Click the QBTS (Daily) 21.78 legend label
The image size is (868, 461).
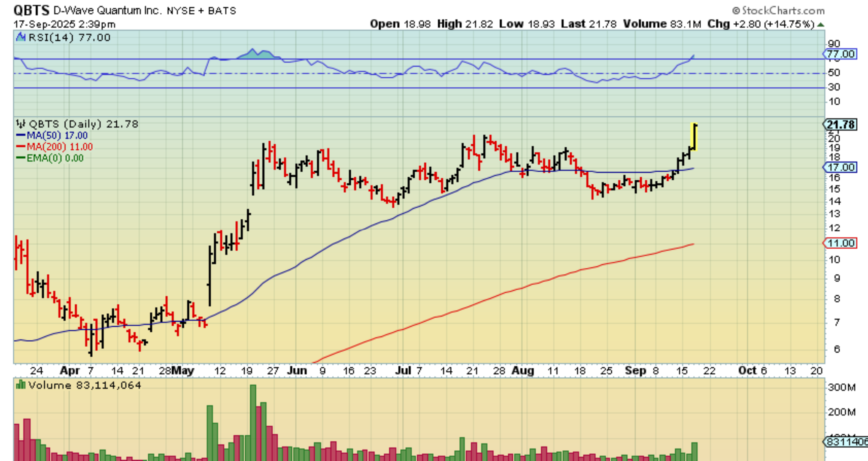pos(83,124)
